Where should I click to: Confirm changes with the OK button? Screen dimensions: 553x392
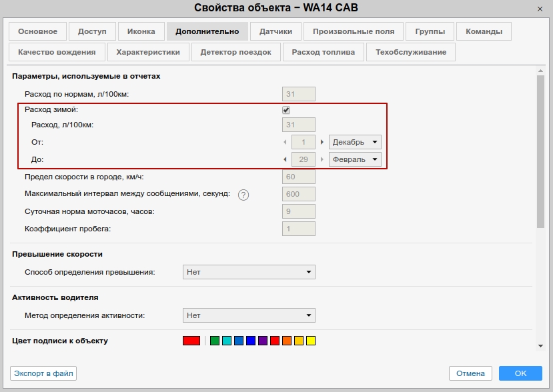click(520, 373)
